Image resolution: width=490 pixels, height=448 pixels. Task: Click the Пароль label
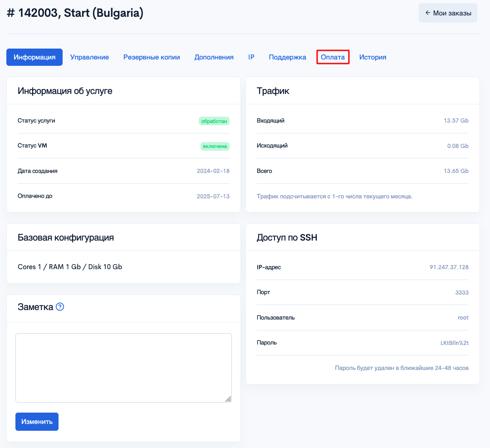pyautogui.click(x=267, y=343)
